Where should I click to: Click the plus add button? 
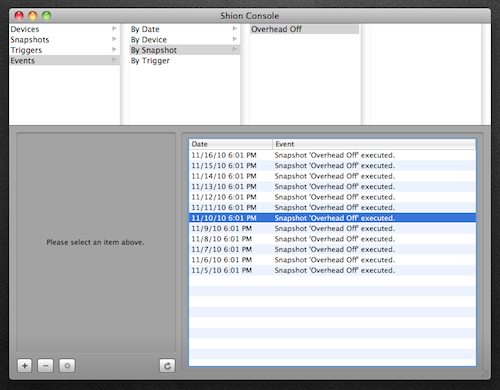pos(25,366)
